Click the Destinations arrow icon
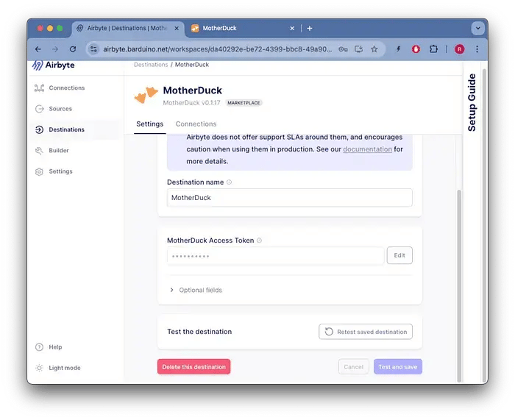 pyautogui.click(x=39, y=129)
